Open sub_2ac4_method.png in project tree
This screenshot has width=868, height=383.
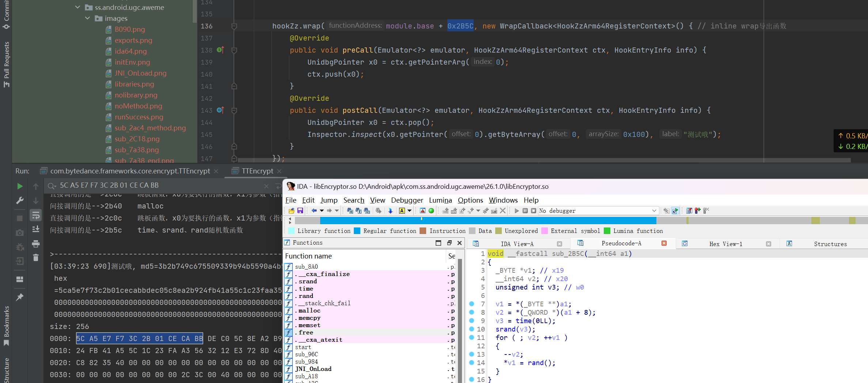pos(150,128)
